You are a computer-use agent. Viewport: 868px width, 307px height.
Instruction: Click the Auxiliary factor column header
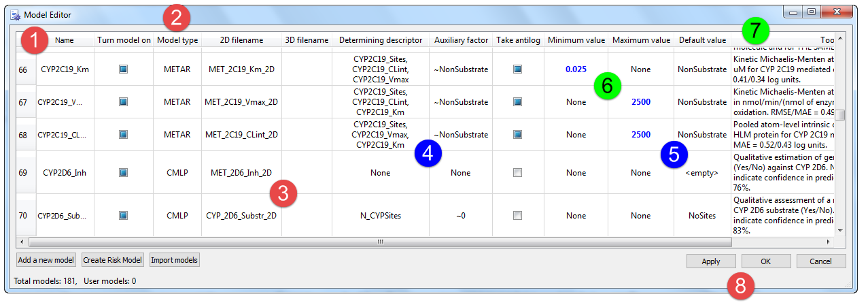461,40
